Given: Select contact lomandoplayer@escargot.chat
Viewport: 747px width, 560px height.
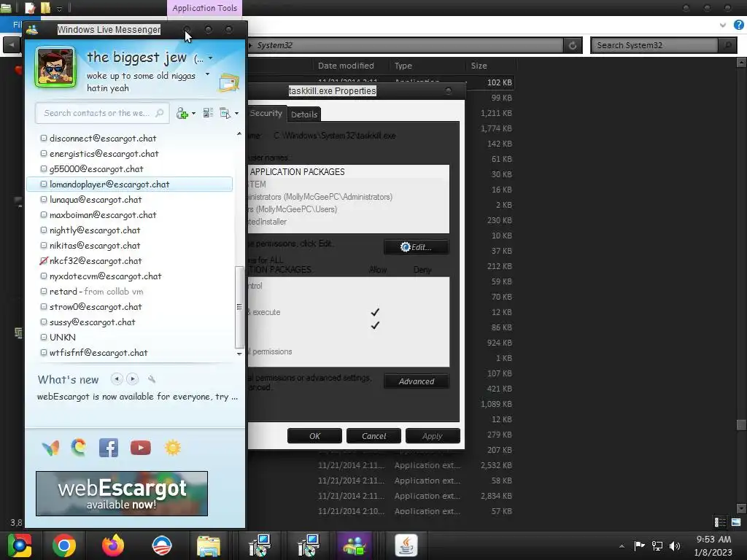Looking at the screenshot, I should click(130, 184).
